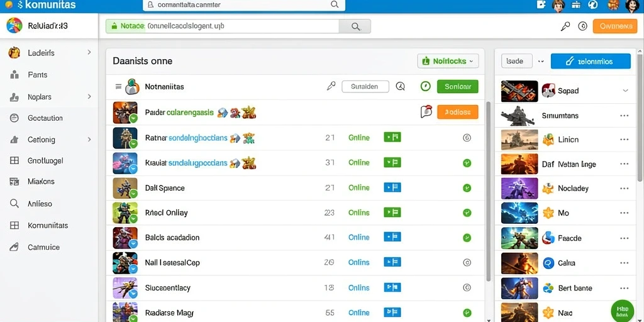Click the Anlieso search icon in sidebar

pos(14,203)
